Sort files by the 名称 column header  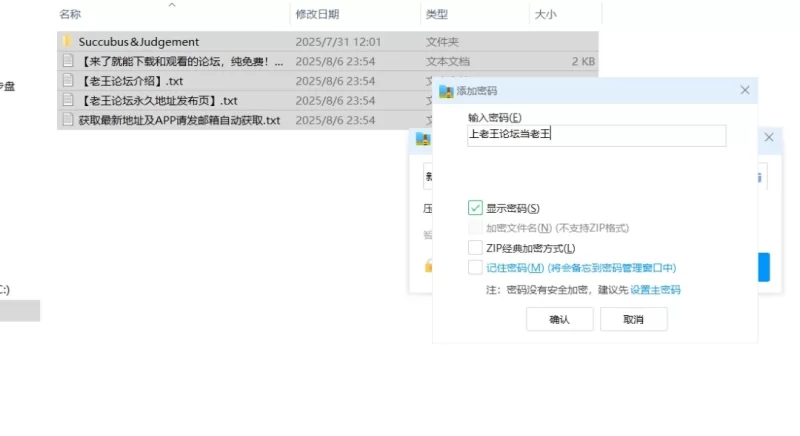(70, 14)
